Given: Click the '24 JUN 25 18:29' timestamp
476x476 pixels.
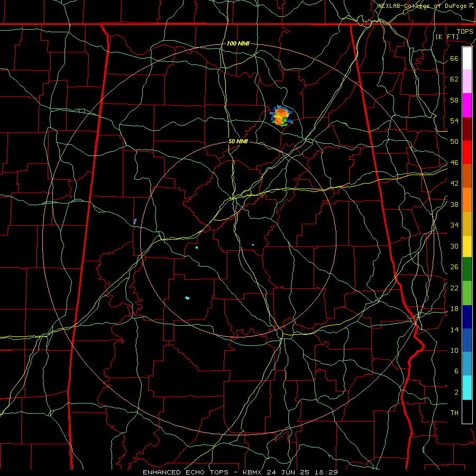Looking at the screenshot, I should tap(302, 472).
